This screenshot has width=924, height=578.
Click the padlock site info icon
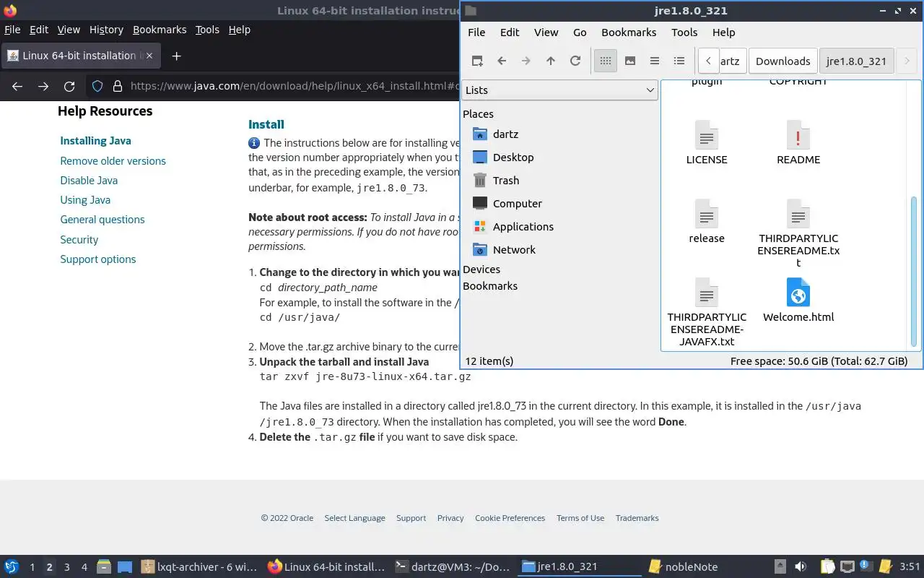pyautogui.click(x=118, y=87)
